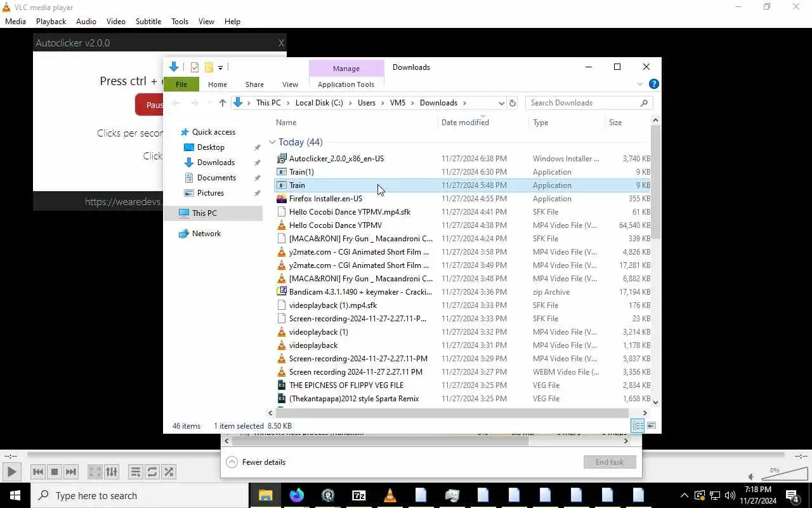Open the VLC Help menu
812x508 pixels.
[232, 21]
